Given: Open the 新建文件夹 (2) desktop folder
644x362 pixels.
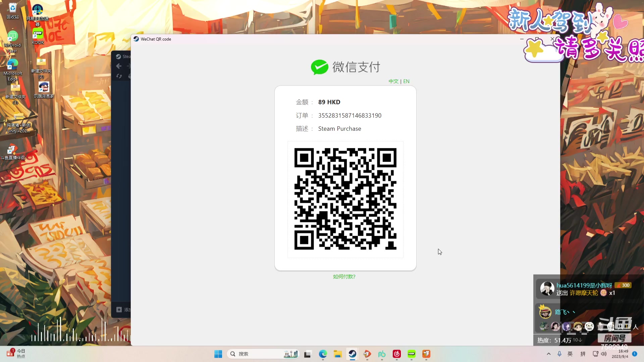Looking at the screenshot, I should point(41,68).
